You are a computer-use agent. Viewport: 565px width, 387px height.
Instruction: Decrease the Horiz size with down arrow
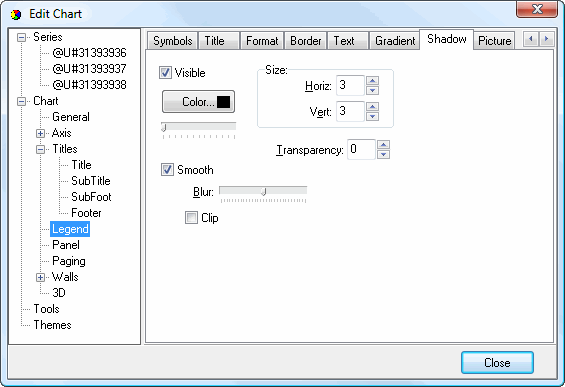click(372, 90)
